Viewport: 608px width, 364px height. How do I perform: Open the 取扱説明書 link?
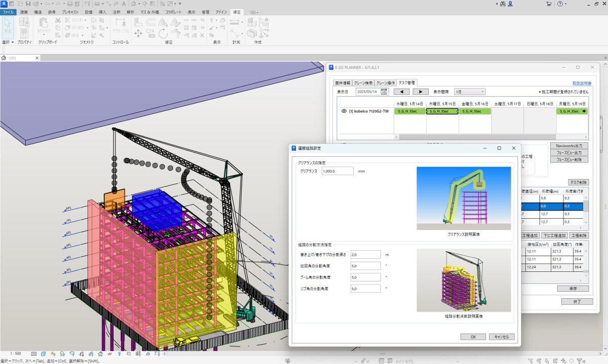point(582,83)
